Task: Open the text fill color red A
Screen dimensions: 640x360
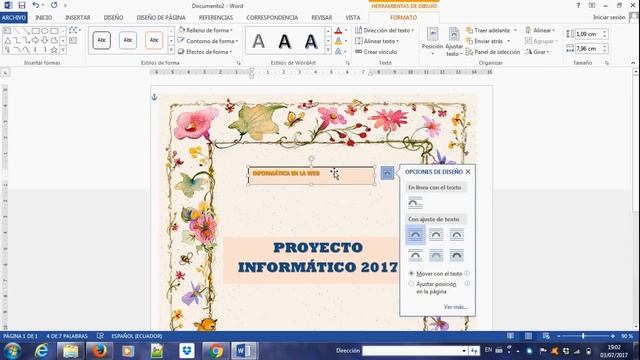Action: [x=338, y=31]
